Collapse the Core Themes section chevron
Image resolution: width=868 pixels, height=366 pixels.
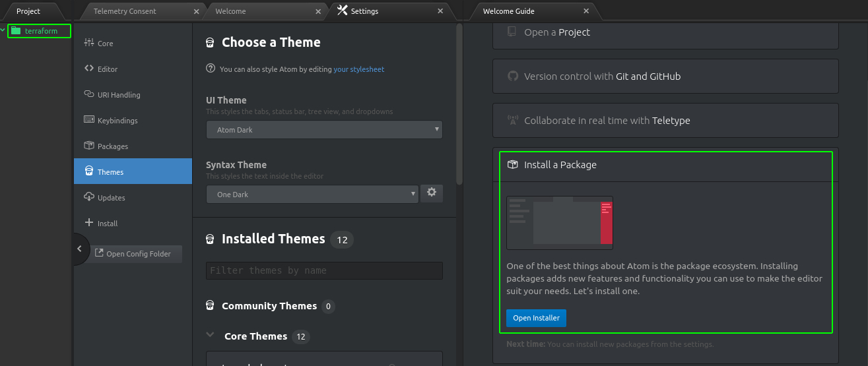(211, 335)
